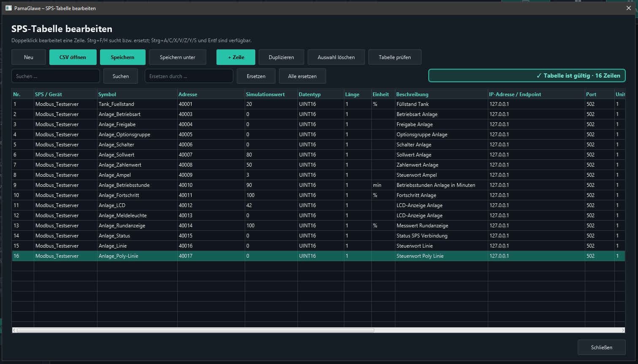Validate the table with Tabelle prüfen
The width and height of the screenshot is (638, 364).
point(395,57)
